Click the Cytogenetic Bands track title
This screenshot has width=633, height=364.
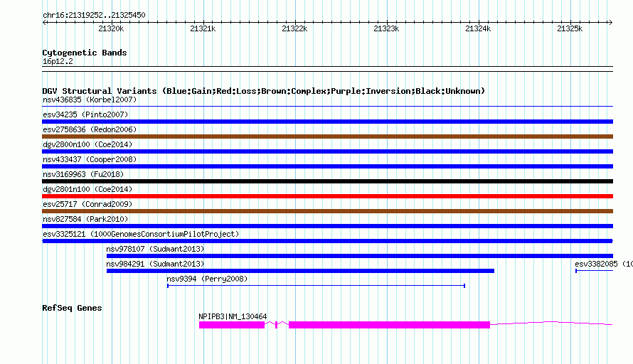[85, 53]
